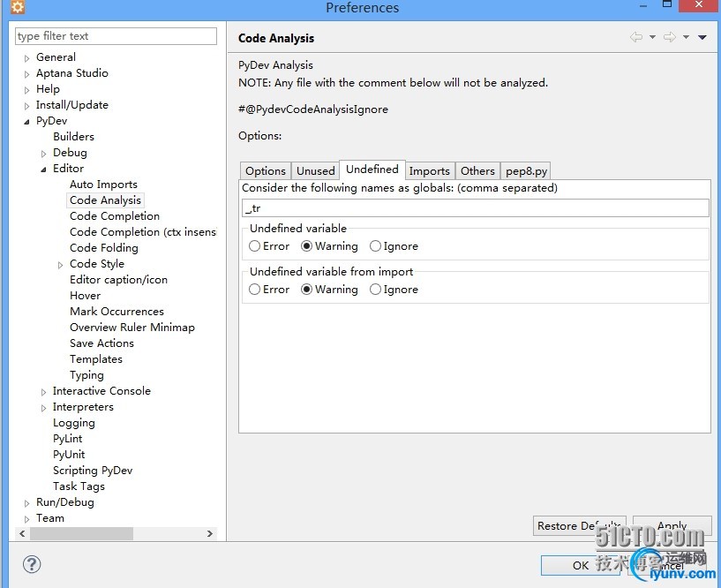
Task: Switch to the Unused tab
Action: [x=315, y=170]
